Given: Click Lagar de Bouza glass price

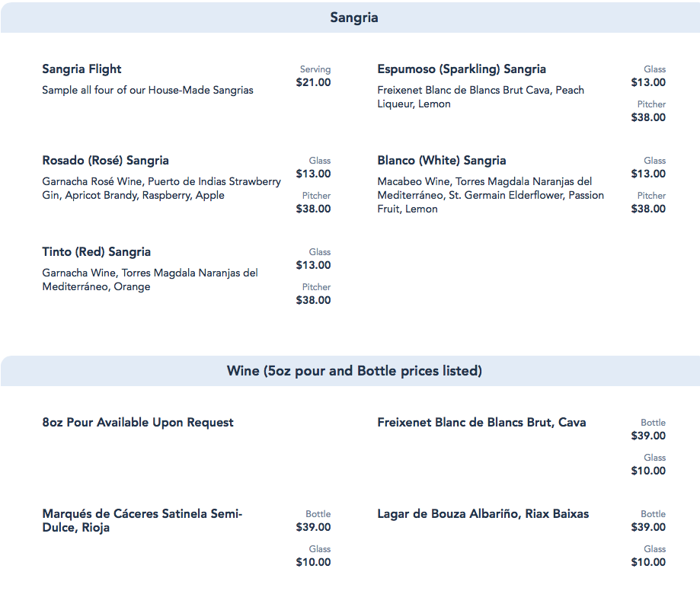Looking at the screenshot, I should pos(648,562).
